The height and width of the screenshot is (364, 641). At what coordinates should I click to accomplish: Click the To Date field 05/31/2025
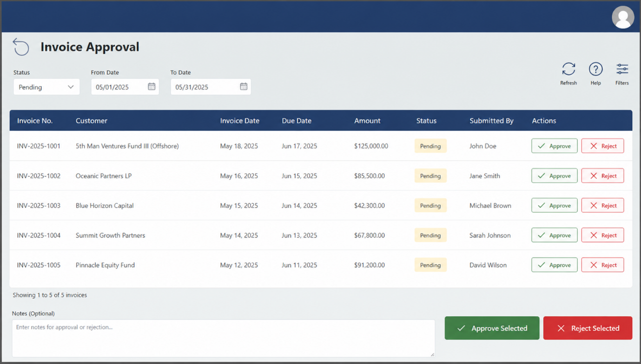click(x=211, y=87)
